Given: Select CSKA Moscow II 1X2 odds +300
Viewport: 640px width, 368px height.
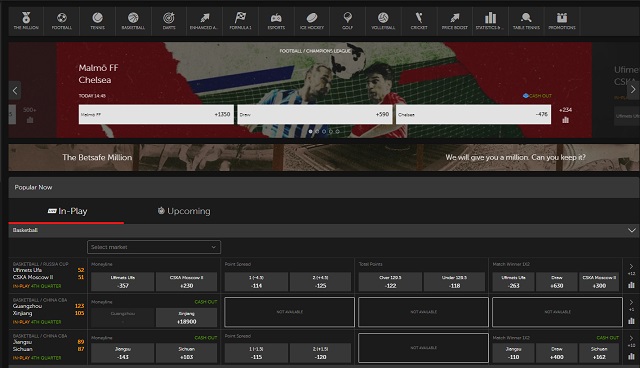Looking at the screenshot, I should tap(599, 282).
